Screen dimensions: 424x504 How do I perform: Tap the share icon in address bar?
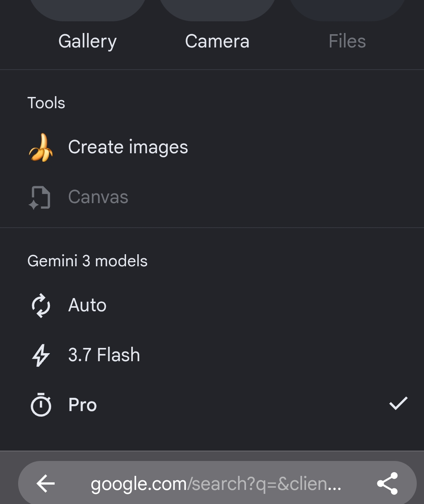pos(387,483)
